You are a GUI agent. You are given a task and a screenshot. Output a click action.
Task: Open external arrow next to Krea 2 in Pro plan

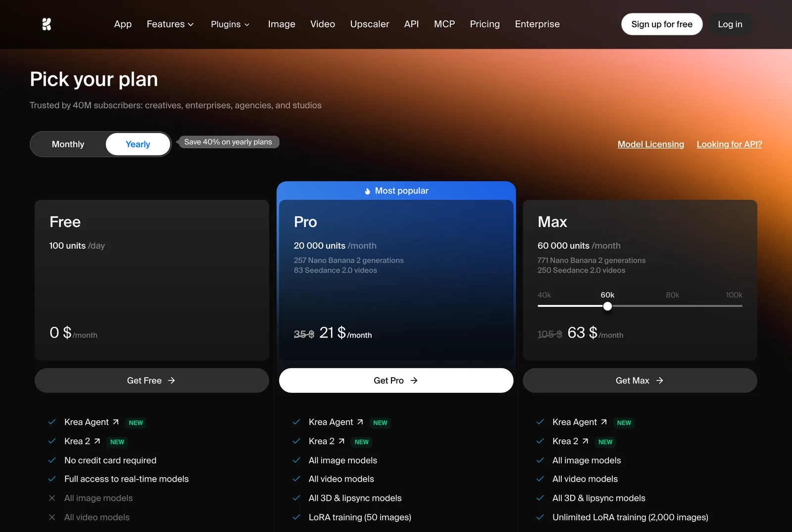342,441
